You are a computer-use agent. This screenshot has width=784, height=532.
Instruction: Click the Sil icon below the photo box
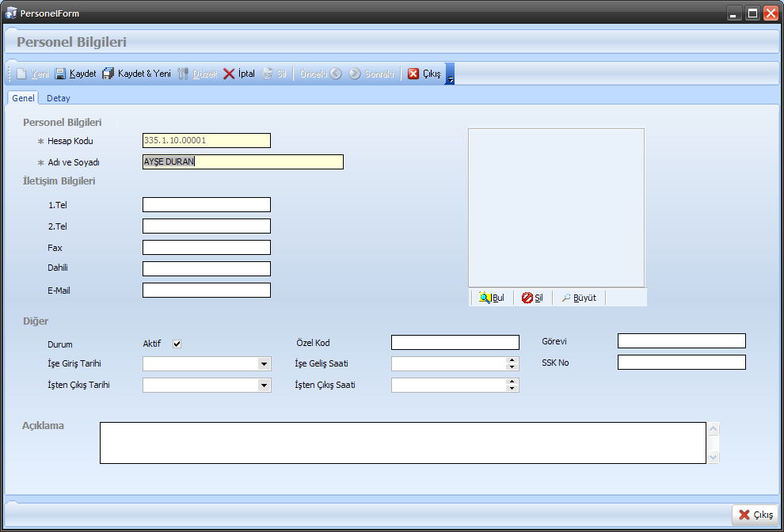coord(527,298)
